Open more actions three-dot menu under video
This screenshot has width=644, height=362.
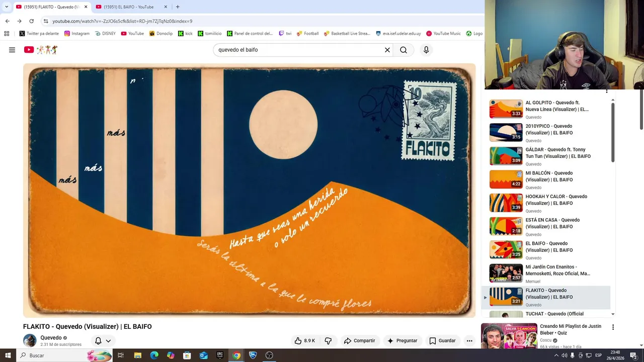coord(469,340)
